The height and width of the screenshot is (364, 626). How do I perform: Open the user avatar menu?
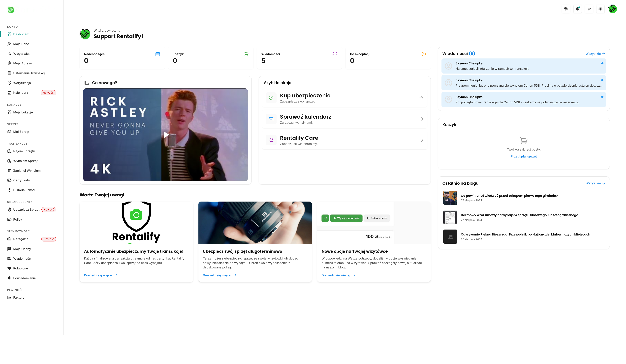pyautogui.click(x=612, y=9)
